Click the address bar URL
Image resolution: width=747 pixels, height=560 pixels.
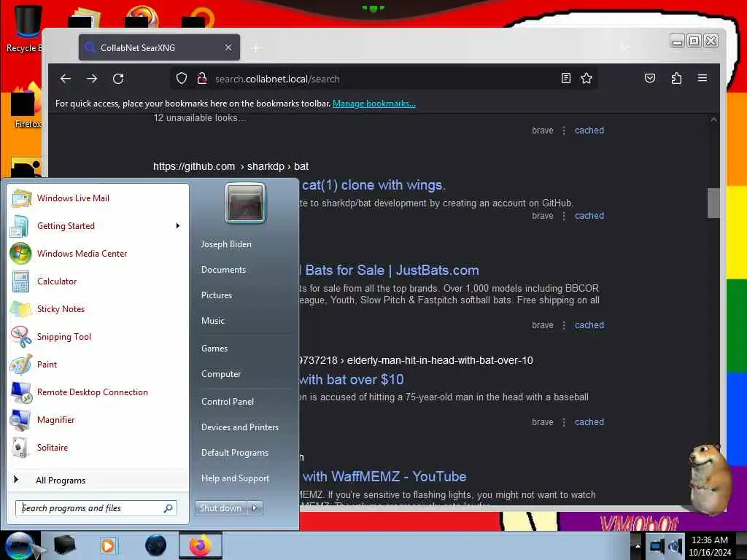[x=277, y=79]
